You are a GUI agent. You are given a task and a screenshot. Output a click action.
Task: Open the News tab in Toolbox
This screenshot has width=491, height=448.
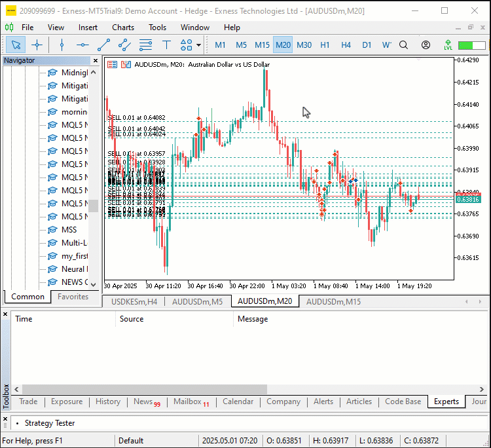pos(147,401)
